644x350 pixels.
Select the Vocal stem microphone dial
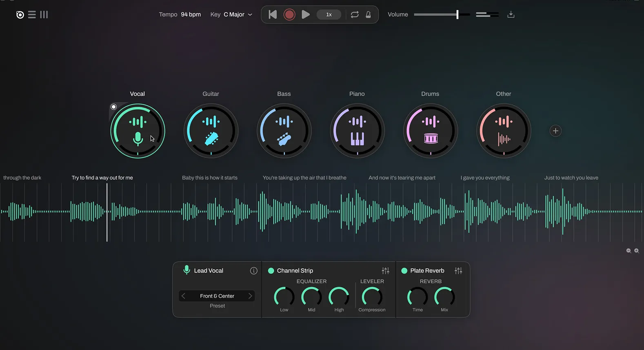point(138,131)
